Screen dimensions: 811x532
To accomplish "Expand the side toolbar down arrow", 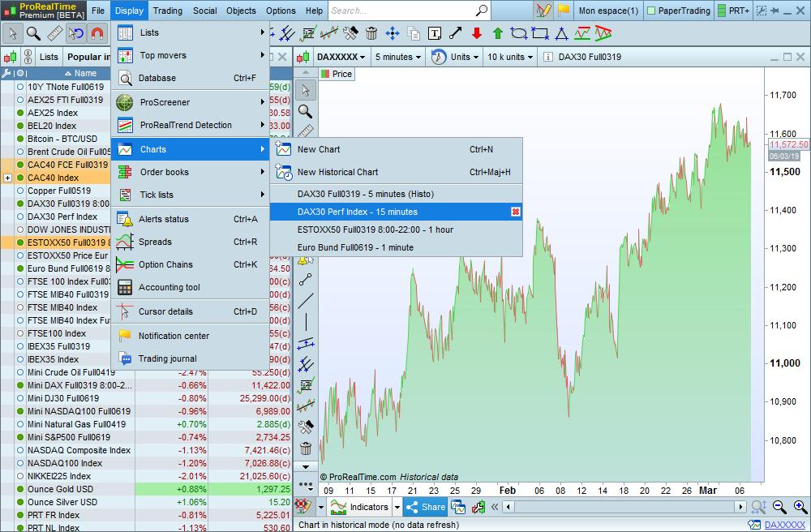I will pyautogui.click(x=306, y=467).
